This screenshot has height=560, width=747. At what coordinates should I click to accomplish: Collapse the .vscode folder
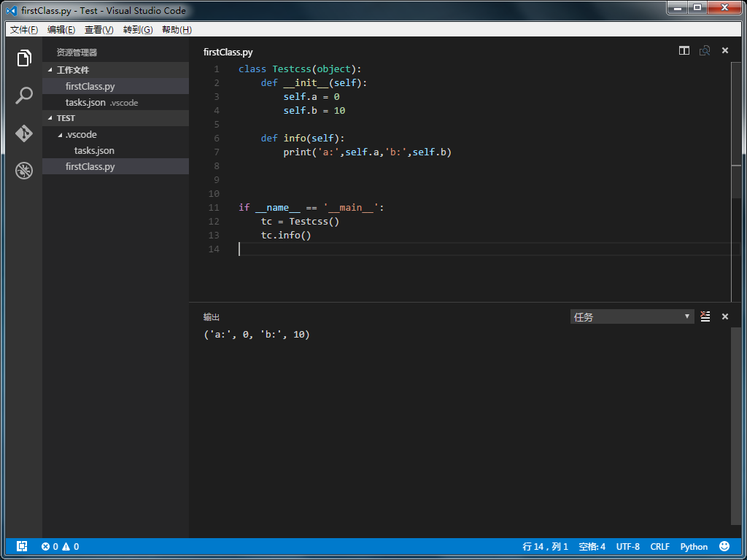point(116,135)
